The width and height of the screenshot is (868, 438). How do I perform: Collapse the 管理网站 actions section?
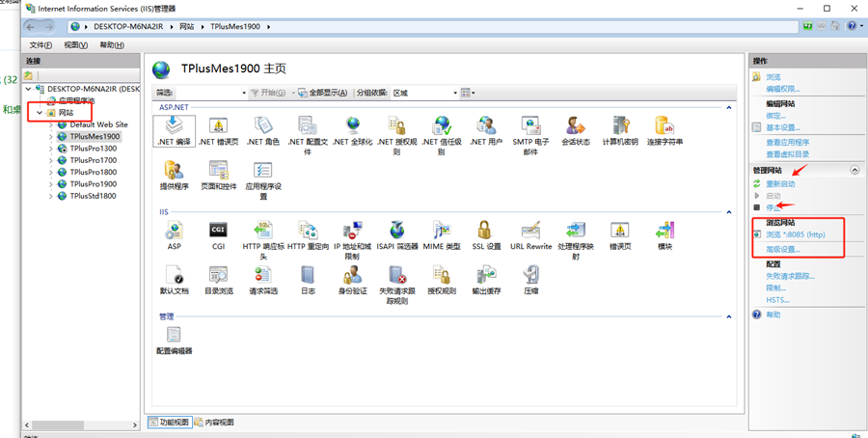[854, 171]
